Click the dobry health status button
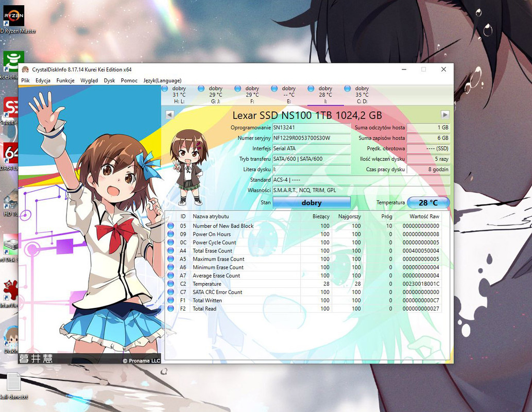The image size is (532, 412). (312, 202)
